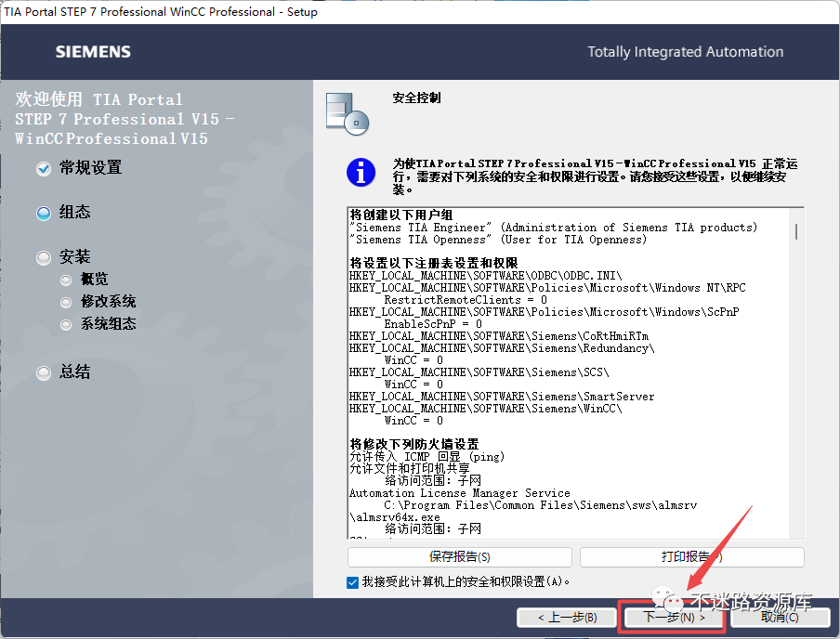
Task: Select the 常规设置 step indicator
Action: coord(44,169)
